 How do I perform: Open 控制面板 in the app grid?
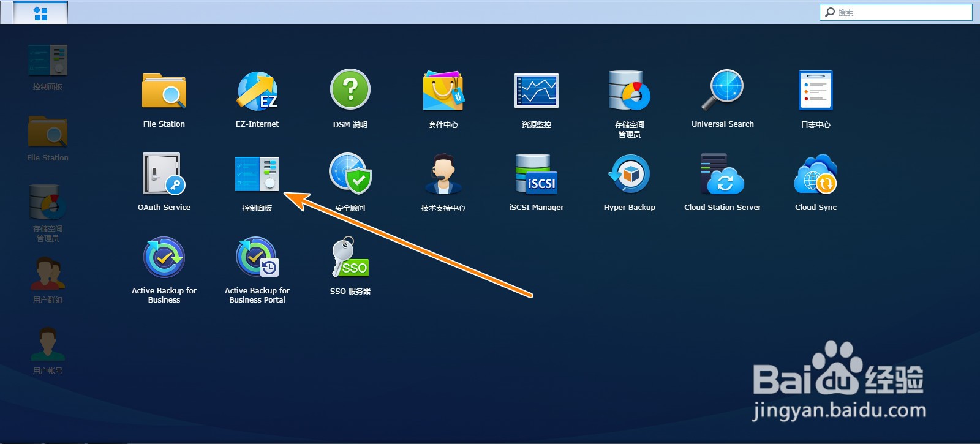[x=257, y=174]
